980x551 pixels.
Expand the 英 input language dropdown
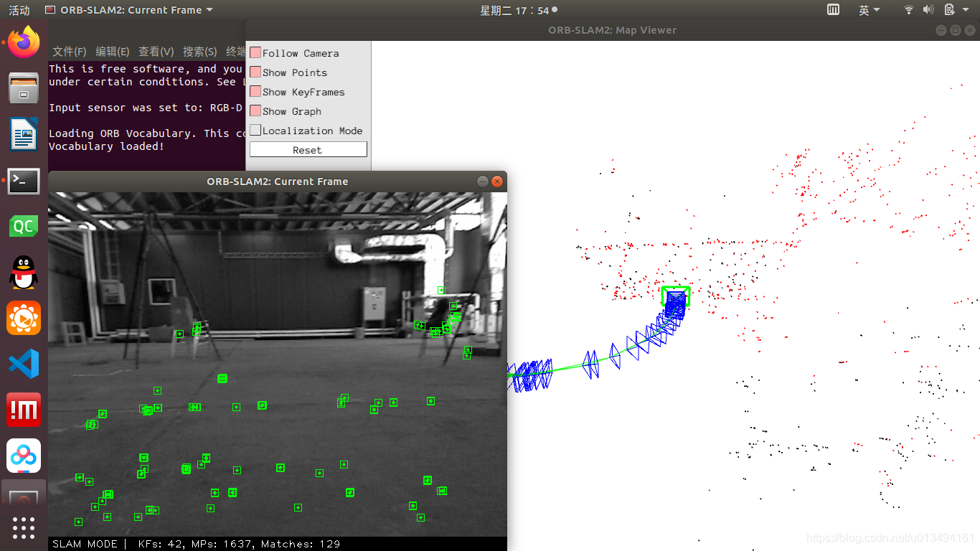[x=869, y=10]
